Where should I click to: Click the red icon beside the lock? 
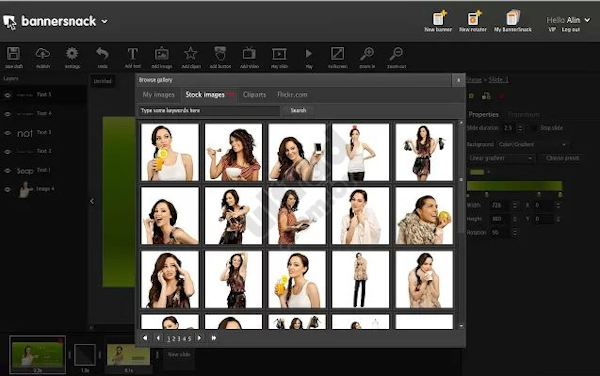click(x=501, y=96)
